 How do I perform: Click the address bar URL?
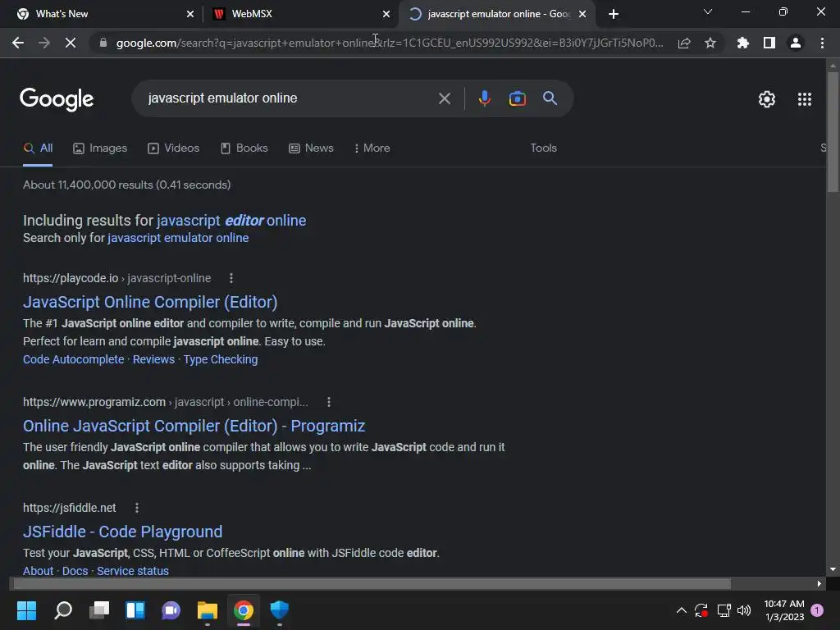[390, 43]
